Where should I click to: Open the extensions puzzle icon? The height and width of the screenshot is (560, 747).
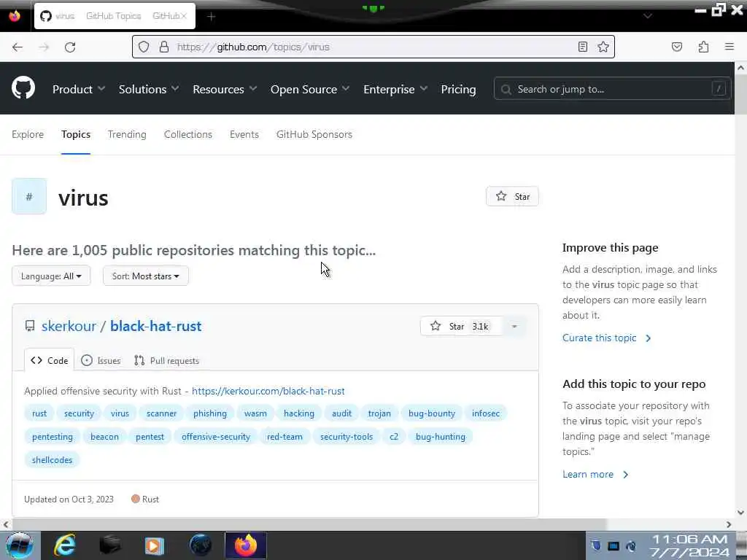click(703, 47)
